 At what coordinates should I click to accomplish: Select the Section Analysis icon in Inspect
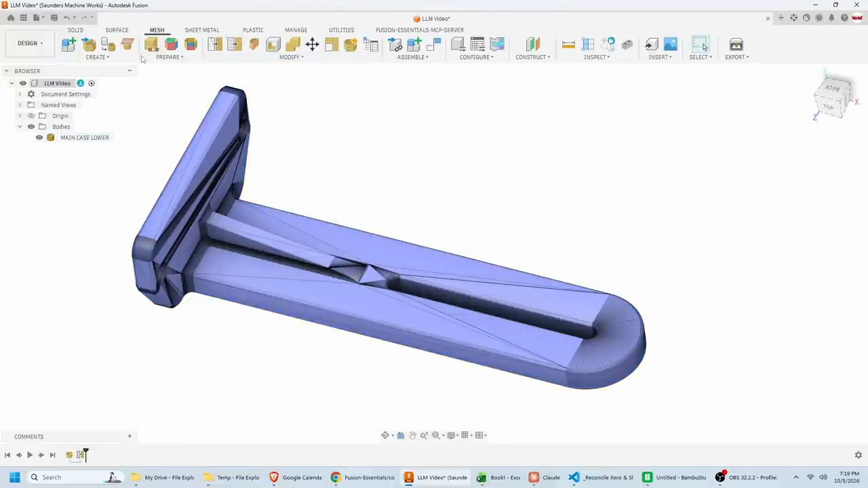tap(588, 44)
